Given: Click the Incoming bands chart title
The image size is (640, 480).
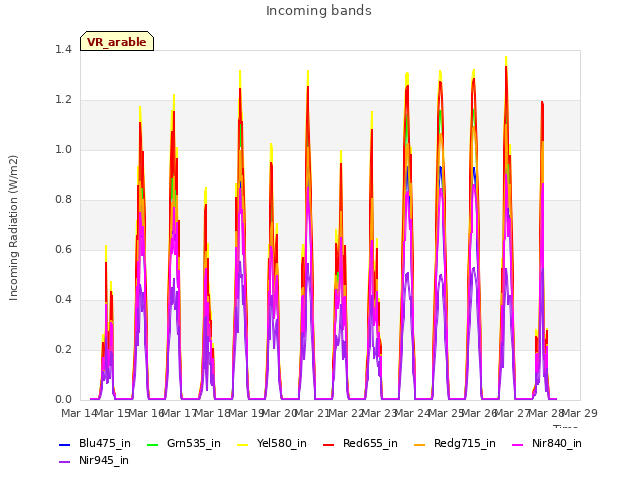Looking at the screenshot, I should tap(319, 11).
